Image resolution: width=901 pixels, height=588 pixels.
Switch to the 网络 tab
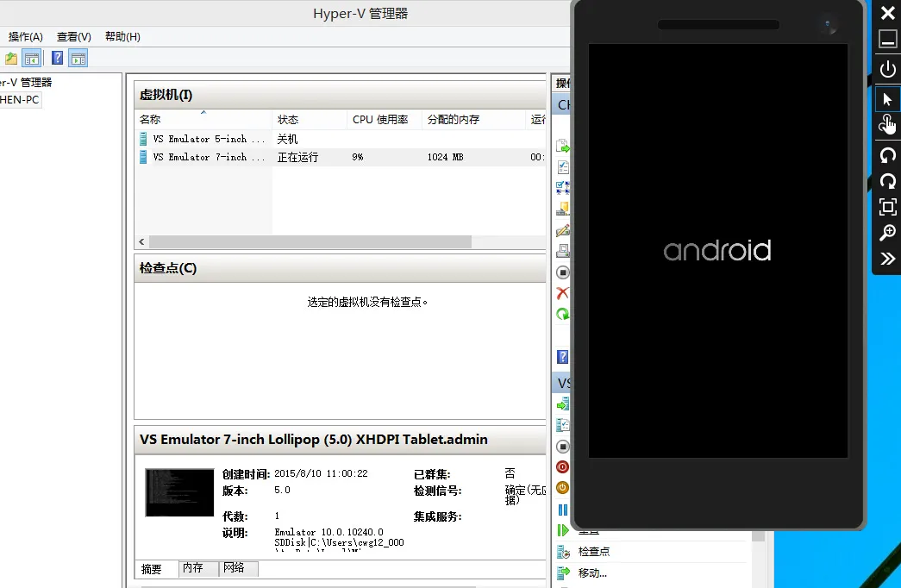tap(234, 568)
